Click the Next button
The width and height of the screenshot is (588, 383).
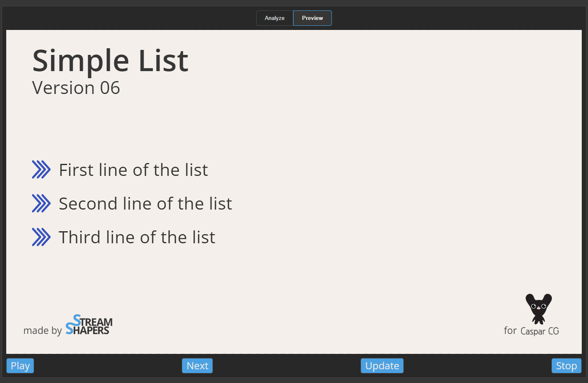[197, 366]
